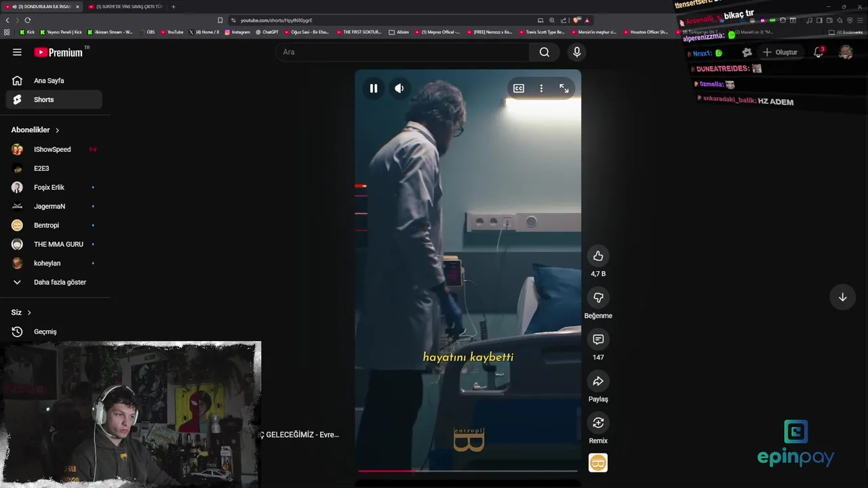Click the search magnifier button
The image size is (868, 488).
[x=545, y=52]
